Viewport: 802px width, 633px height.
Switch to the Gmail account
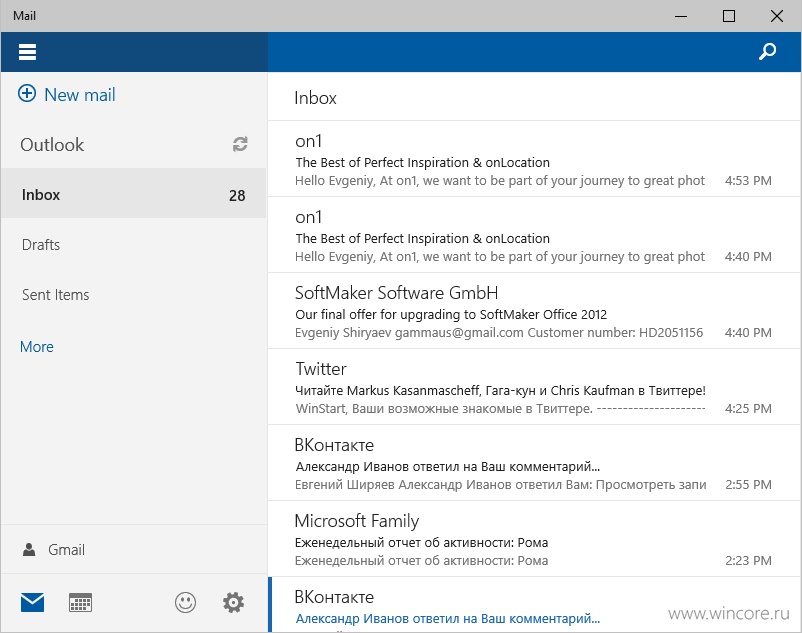(133, 550)
